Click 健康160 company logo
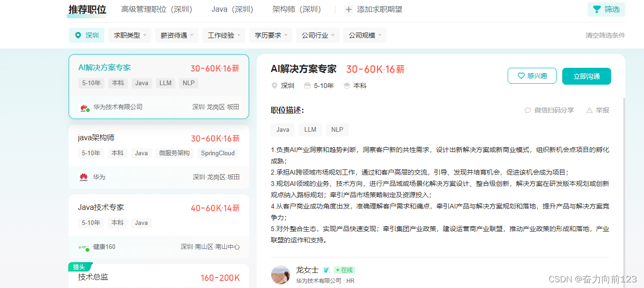 (x=84, y=247)
